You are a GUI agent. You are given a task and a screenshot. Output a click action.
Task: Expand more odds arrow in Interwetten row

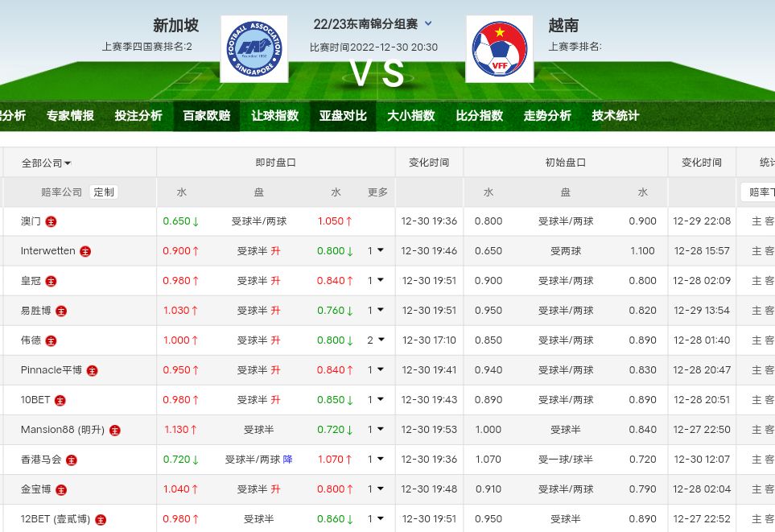coord(380,251)
